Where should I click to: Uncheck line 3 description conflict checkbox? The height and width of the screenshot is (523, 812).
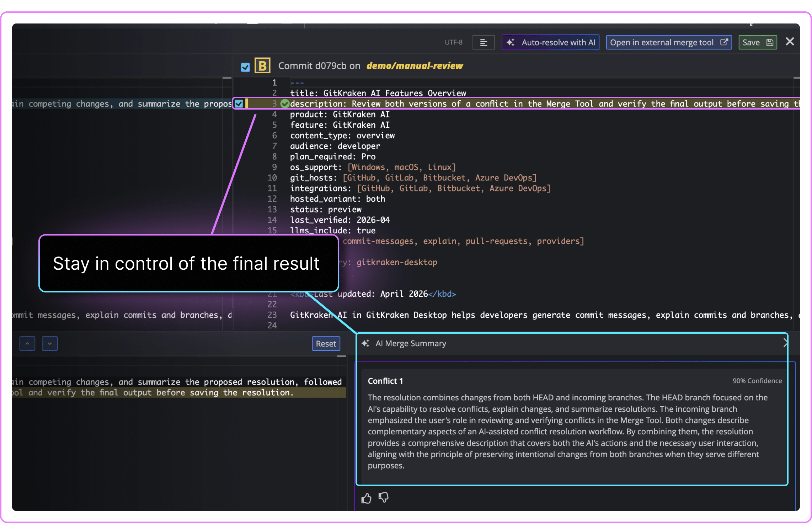pyautogui.click(x=239, y=104)
